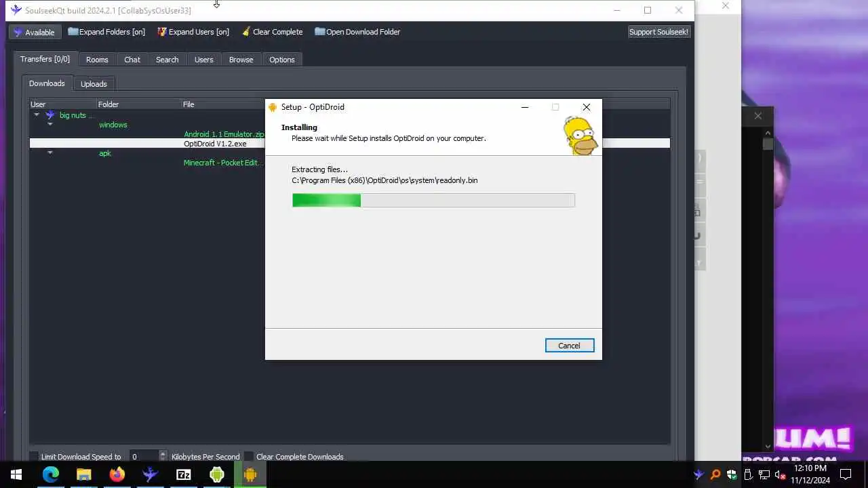Click the green Android taskbar icon
Viewport: 868px width, 488px height.
point(216,474)
